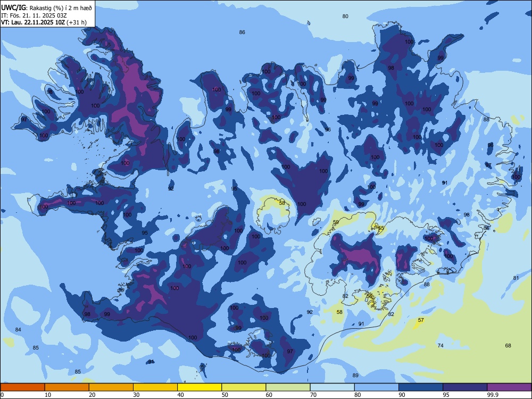Click the purple above-99.9 legend swatch
This screenshot has width=532, height=399.
tap(509, 387)
